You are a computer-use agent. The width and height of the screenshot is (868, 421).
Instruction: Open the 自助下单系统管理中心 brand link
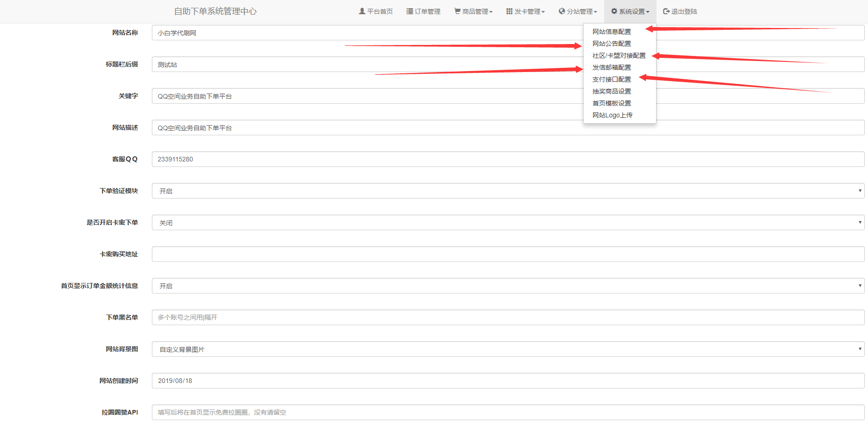(215, 11)
